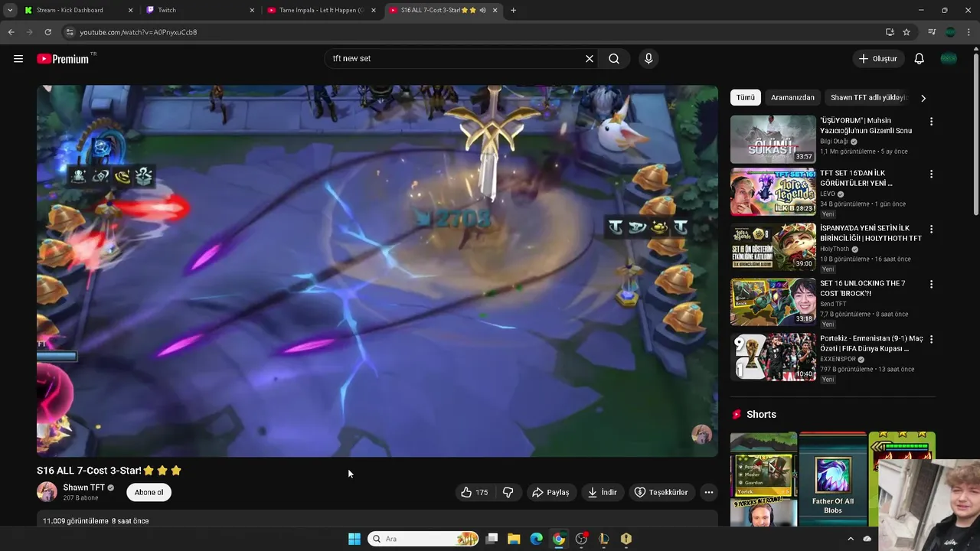This screenshot has height=551, width=980.
Task: Click the 'Teşekkürler' thanks button
Action: click(661, 493)
